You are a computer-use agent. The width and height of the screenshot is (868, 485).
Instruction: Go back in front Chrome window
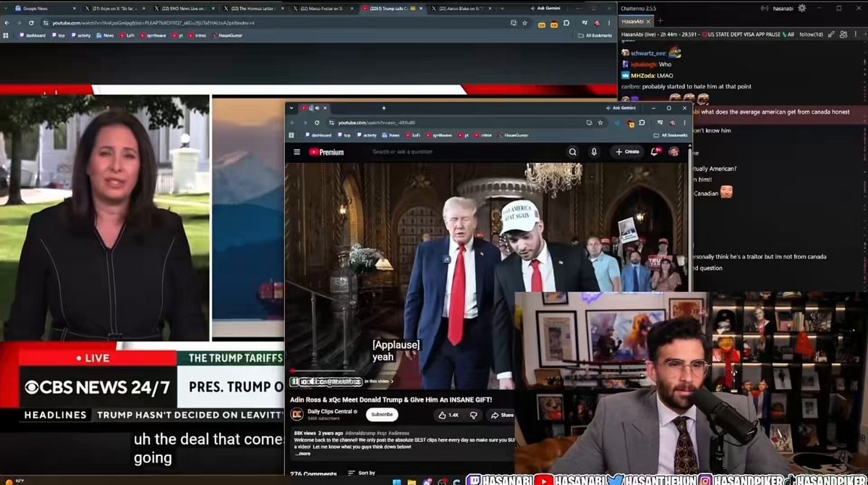pyautogui.click(x=294, y=122)
